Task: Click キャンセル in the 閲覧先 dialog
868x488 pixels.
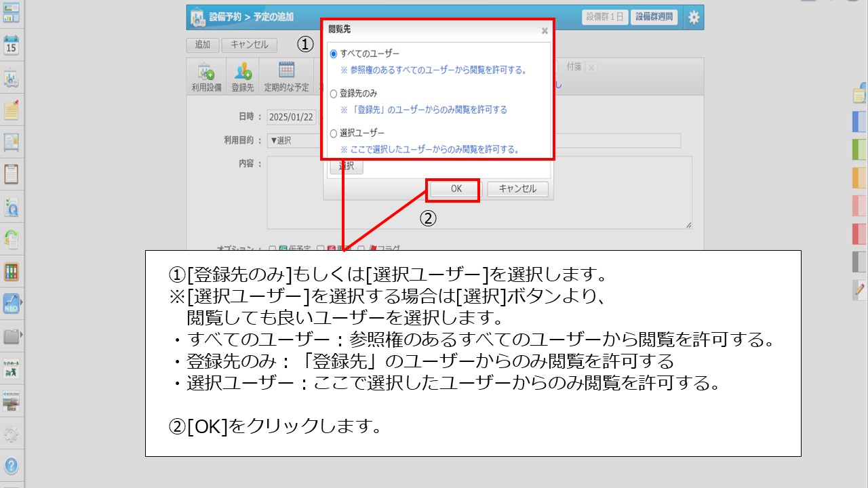Action: pyautogui.click(x=517, y=189)
